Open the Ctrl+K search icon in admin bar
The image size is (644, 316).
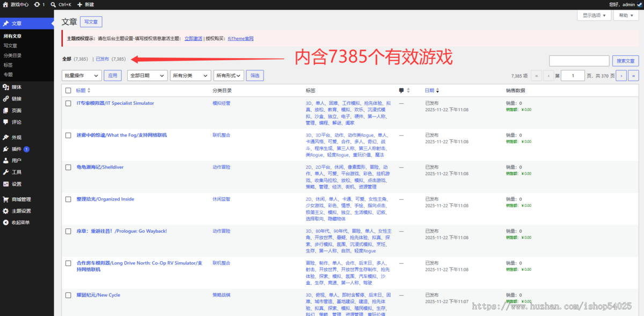pyautogui.click(x=53, y=4)
